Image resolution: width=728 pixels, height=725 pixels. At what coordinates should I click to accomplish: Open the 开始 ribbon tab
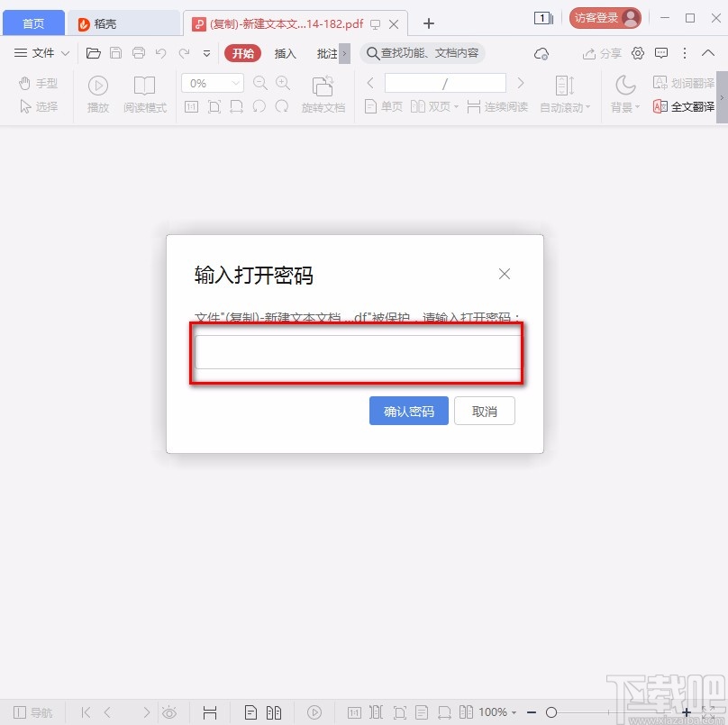pos(243,53)
